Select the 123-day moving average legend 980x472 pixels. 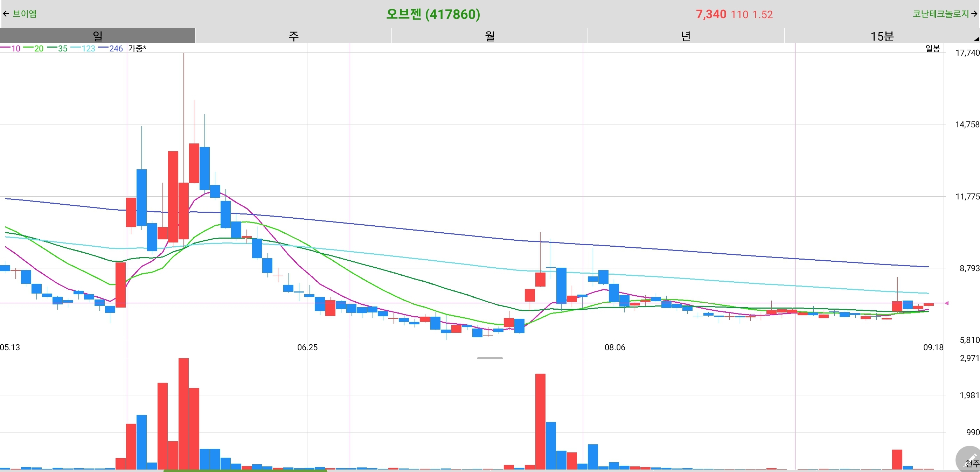(x=83, y=48)
